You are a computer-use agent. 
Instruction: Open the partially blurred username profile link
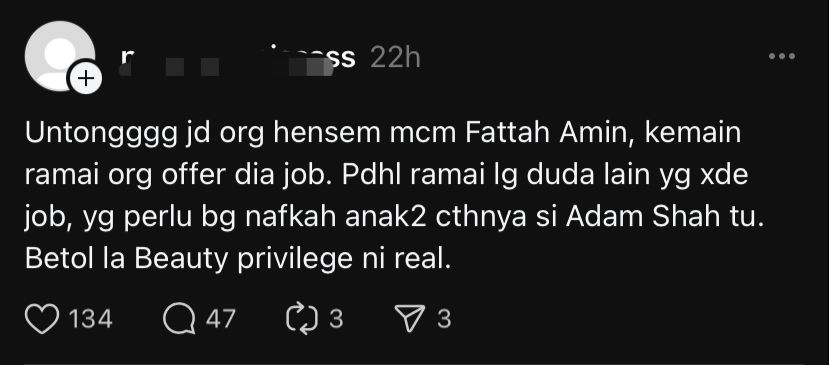point(238,58)
